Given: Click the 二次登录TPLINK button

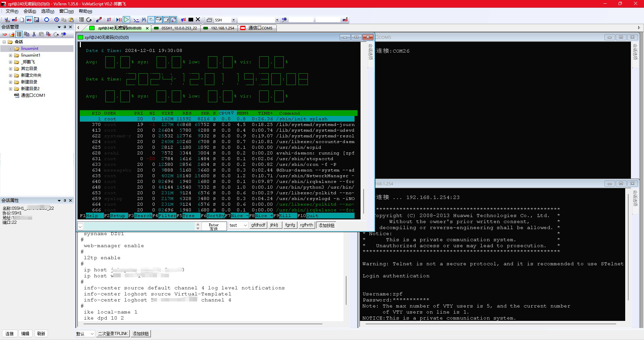Looking at the screenshot, I should pos(113,334).
